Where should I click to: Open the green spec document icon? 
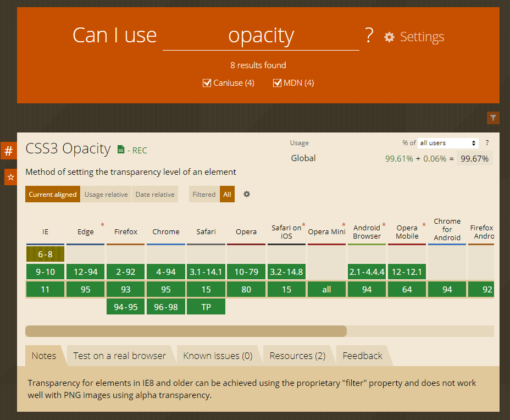coord(121,150)
